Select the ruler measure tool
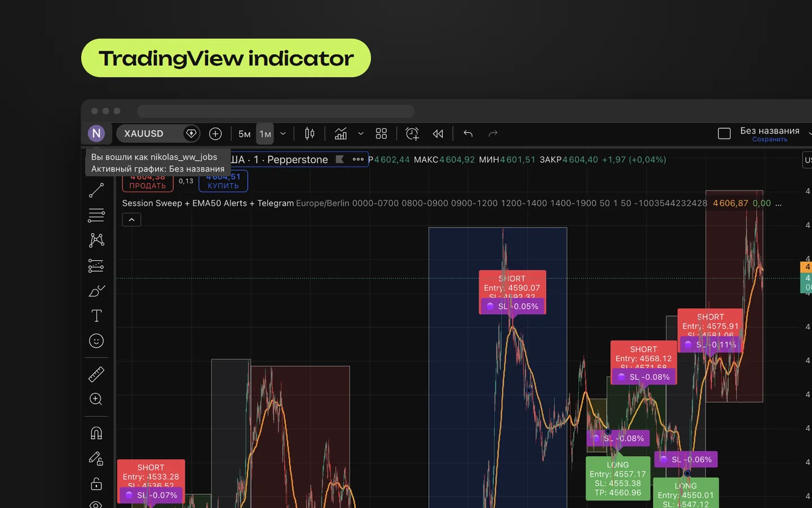Screen dimensions: 812x508 coord(96,374)
